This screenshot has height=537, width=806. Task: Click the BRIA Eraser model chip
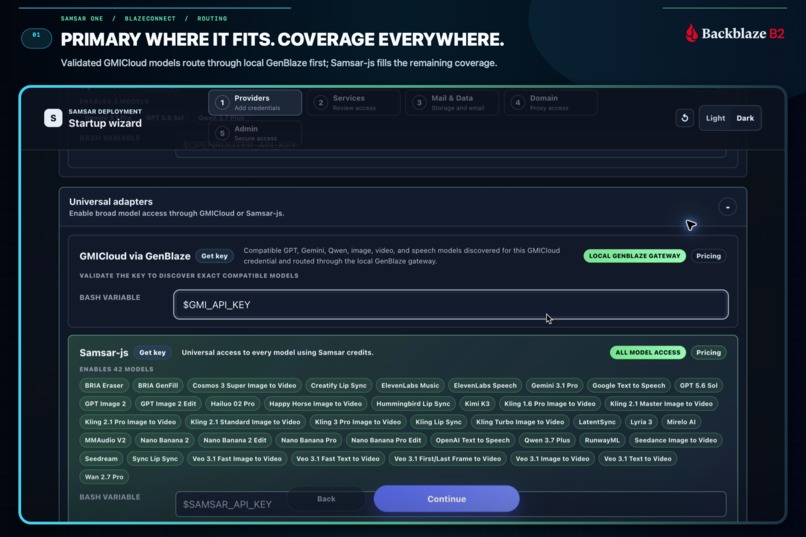pyautogui.click(x=104, y=385)
